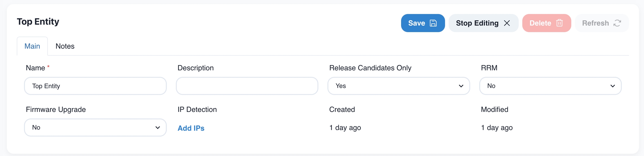Open the Firmware Upgrade dropdown

[x=95, y=128]
